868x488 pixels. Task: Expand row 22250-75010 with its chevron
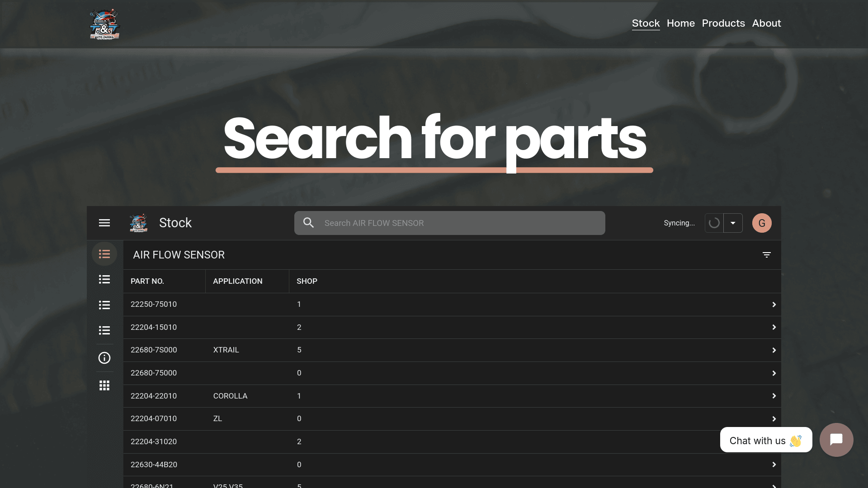click(x=774, y=305)
